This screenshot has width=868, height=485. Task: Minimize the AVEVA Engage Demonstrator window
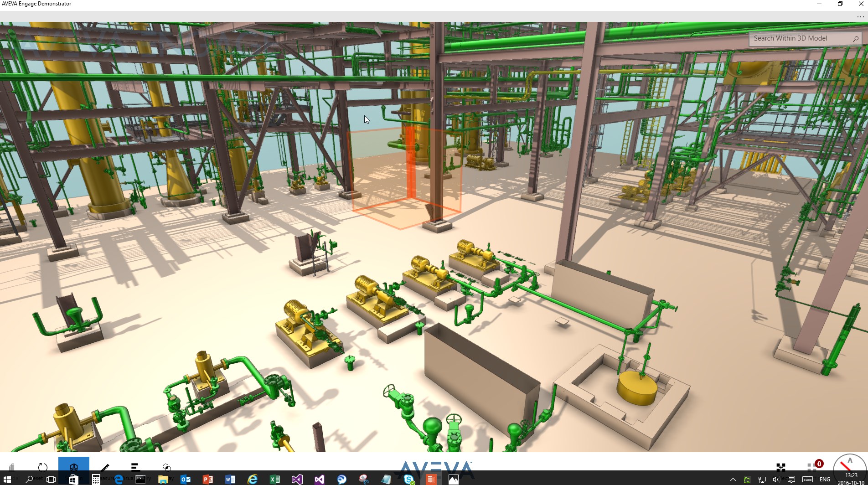(819, 4)
